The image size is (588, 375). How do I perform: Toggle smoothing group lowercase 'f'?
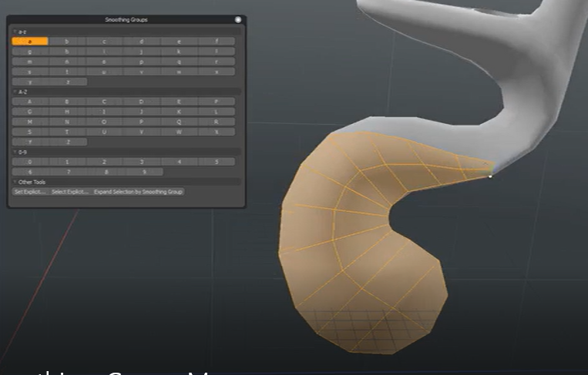tap(217, 42)
